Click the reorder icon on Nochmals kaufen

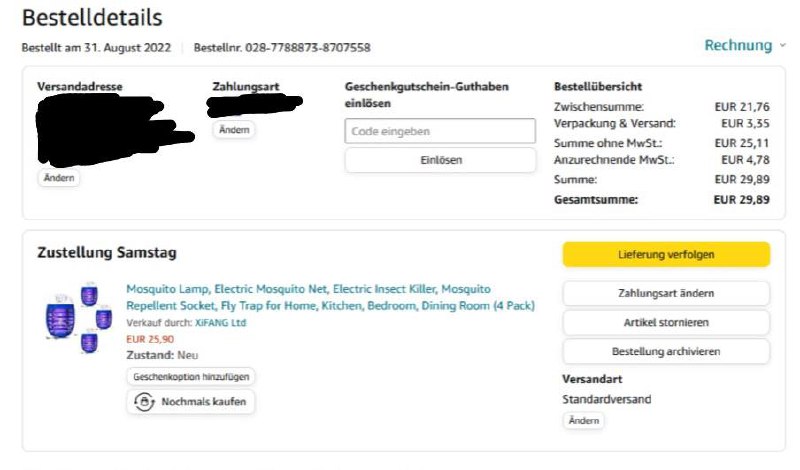(143, 402)
